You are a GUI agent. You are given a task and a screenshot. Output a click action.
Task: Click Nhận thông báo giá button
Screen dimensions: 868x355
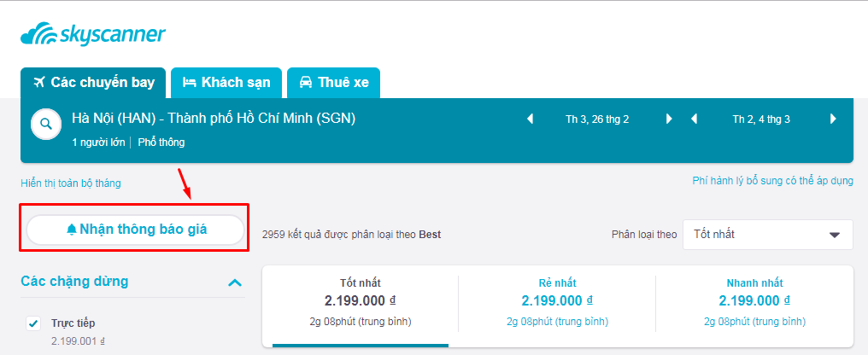pos(136,230)
